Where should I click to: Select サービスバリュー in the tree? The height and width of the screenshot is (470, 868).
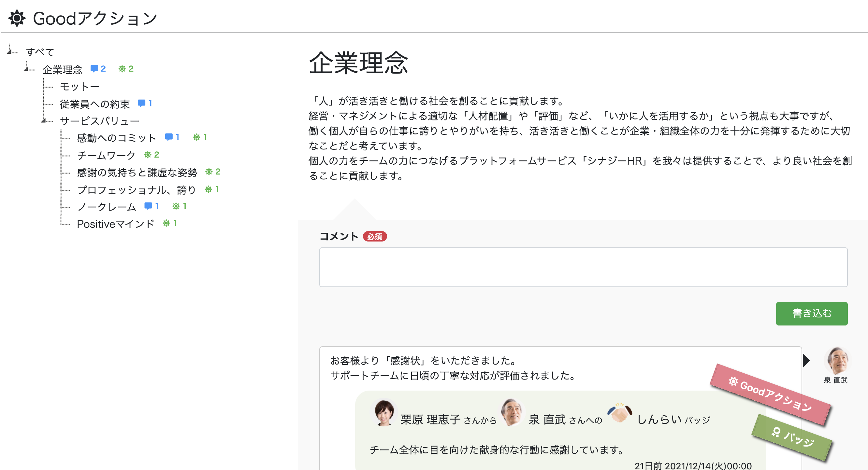100,120
